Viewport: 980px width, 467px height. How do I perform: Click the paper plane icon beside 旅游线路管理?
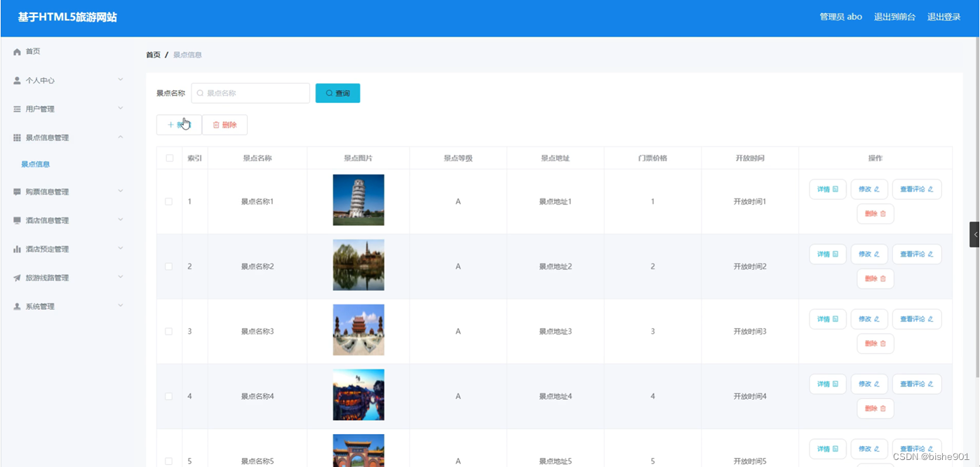click(17, 278)
